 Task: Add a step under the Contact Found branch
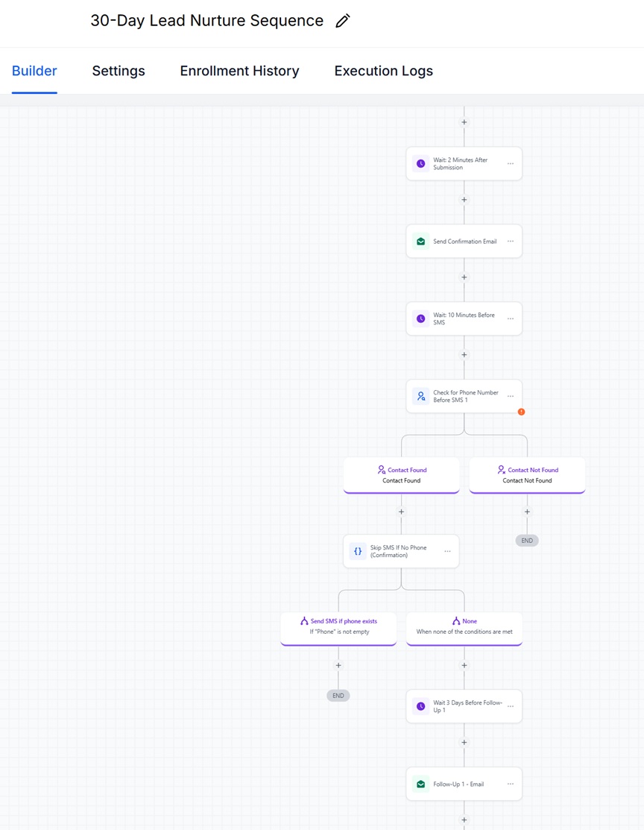(x=401, y=512)
